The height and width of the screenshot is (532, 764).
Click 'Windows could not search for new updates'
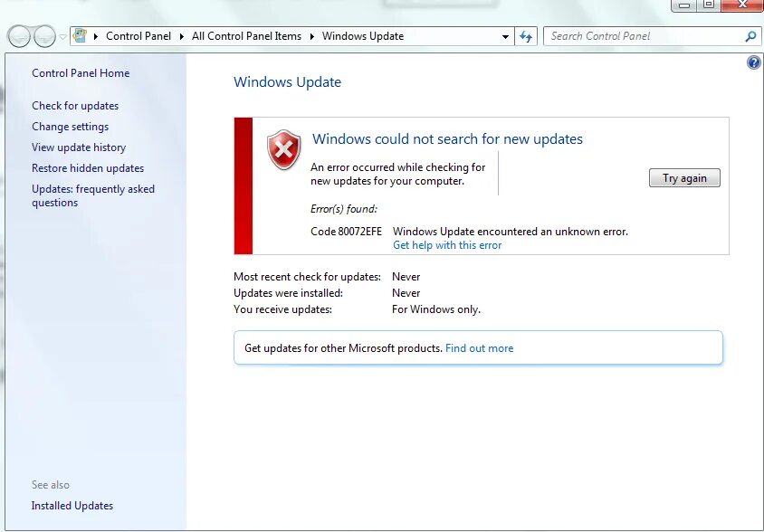447,138
